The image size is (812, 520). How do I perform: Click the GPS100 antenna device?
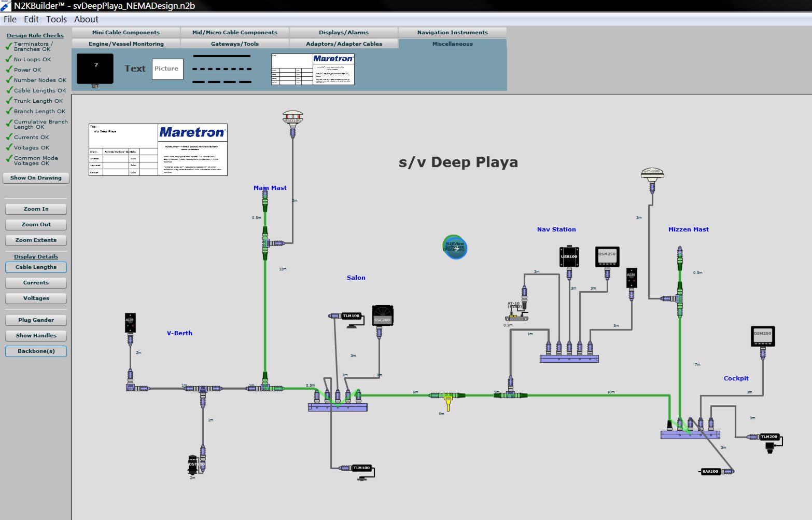coord(652,174)
